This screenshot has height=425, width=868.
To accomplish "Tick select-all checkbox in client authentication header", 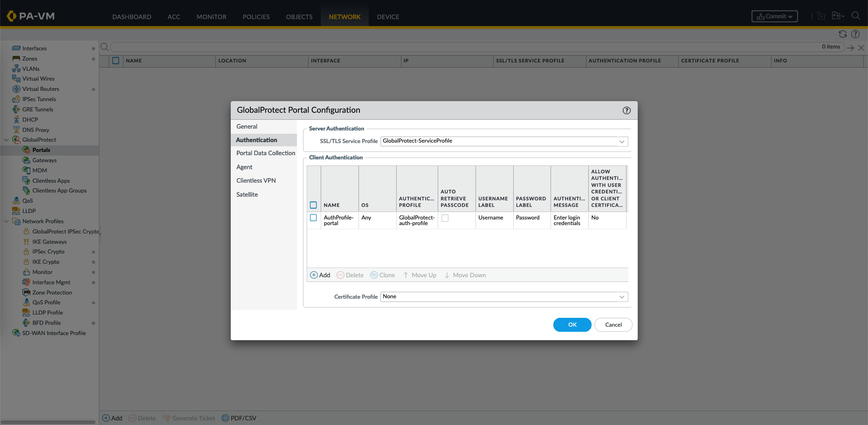I will pyautogui.click(x=313, y=205).
